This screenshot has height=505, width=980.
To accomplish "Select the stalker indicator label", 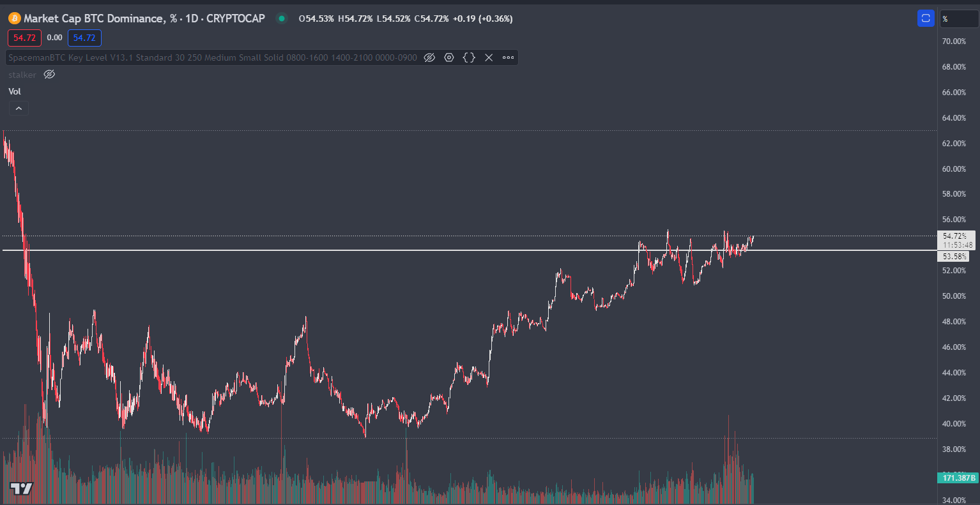I will pyautogui.click(x=22, y=75).
